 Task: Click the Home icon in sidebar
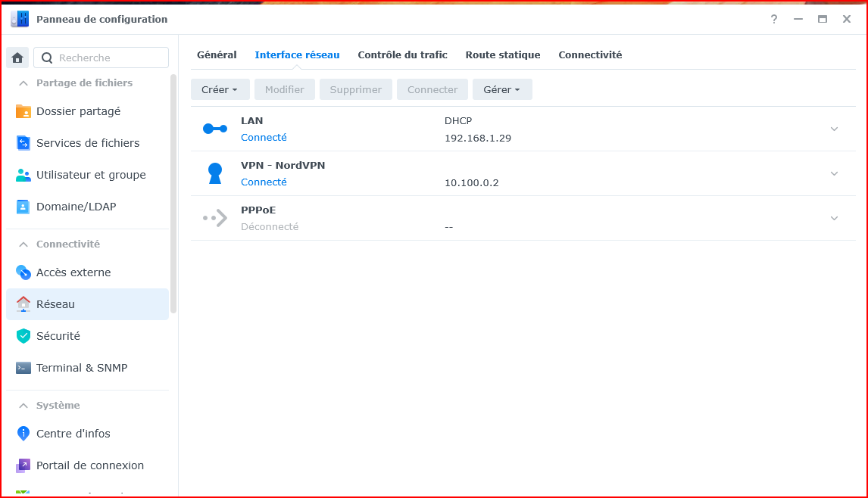click(x=17, y=58)
